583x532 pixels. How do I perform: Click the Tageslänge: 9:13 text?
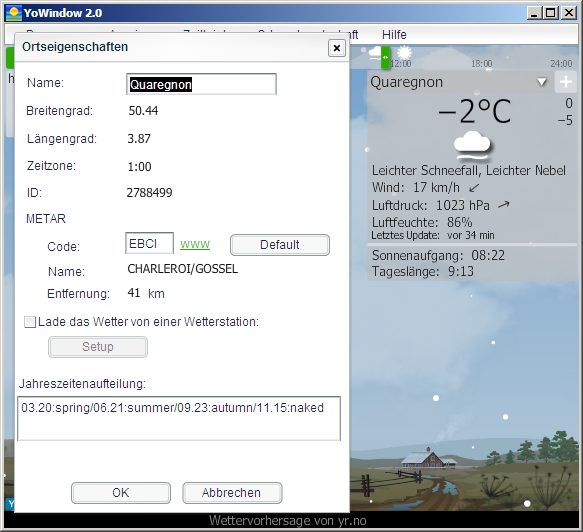[x=423, y=271]
